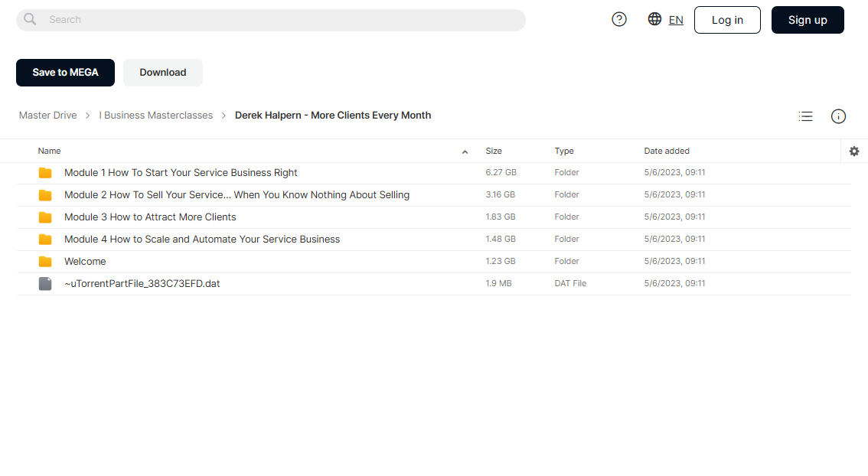Click the search magnifier icon
This screenshot has height=476, width=868.
click(30, 19)
